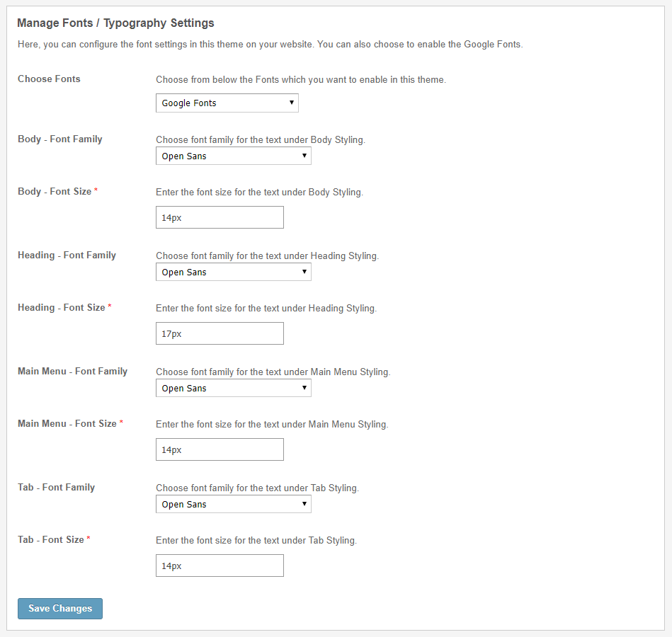Expand the Body Font Family dropdown
Image resolution: width=672 pixels, height=637 pixels.
(233, 156)
